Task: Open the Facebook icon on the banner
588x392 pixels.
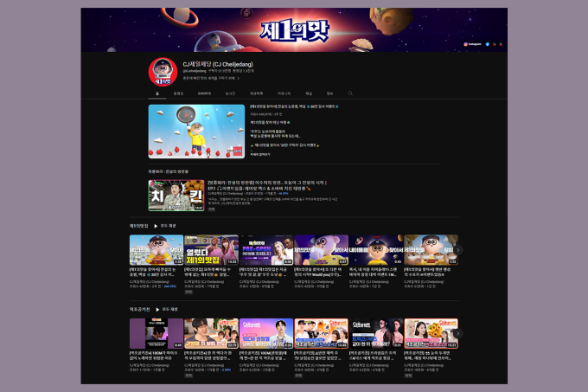Action: click(488, 44)
